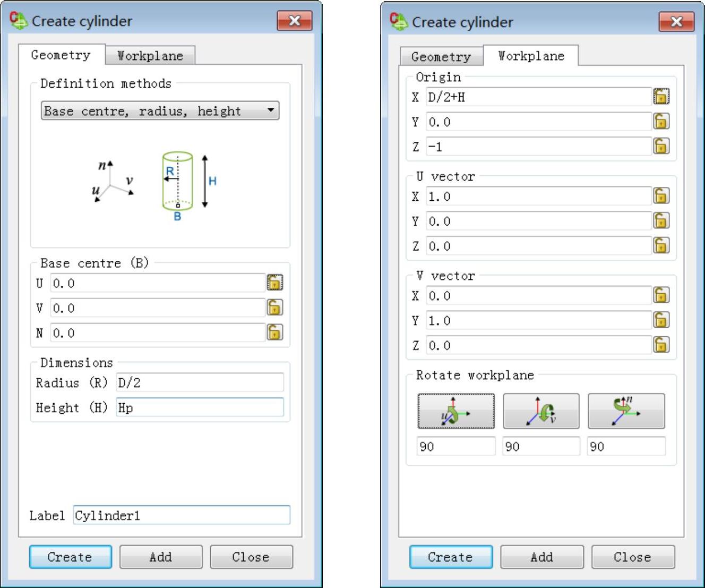The height and width of the screenshot is (588, 705).
Task: Click angle field under V rotate button
Action: click(541, 446)
